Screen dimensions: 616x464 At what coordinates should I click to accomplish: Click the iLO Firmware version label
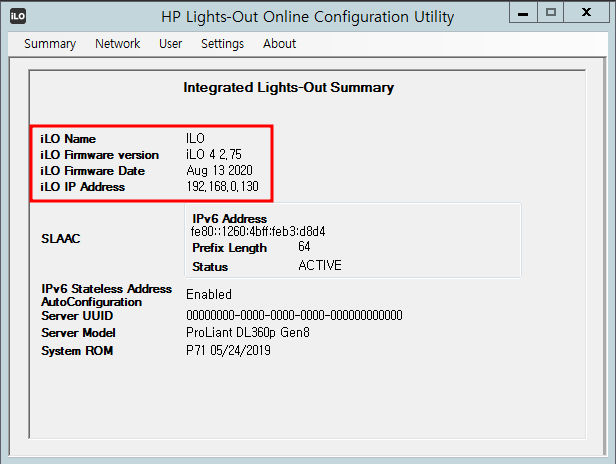99,155
